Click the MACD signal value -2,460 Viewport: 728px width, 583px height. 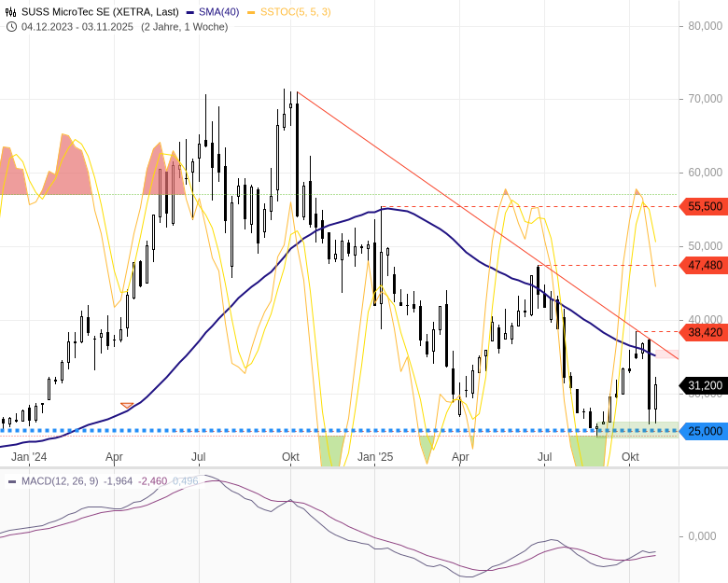[153, 481]
